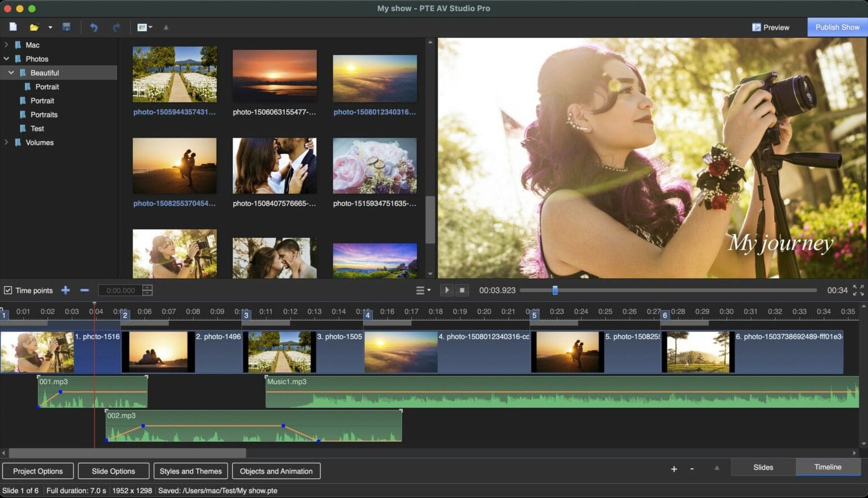This screenshot has height=498, width=868.
Task: Open the recent projects dropdown arrow
Action: point(50,27)
